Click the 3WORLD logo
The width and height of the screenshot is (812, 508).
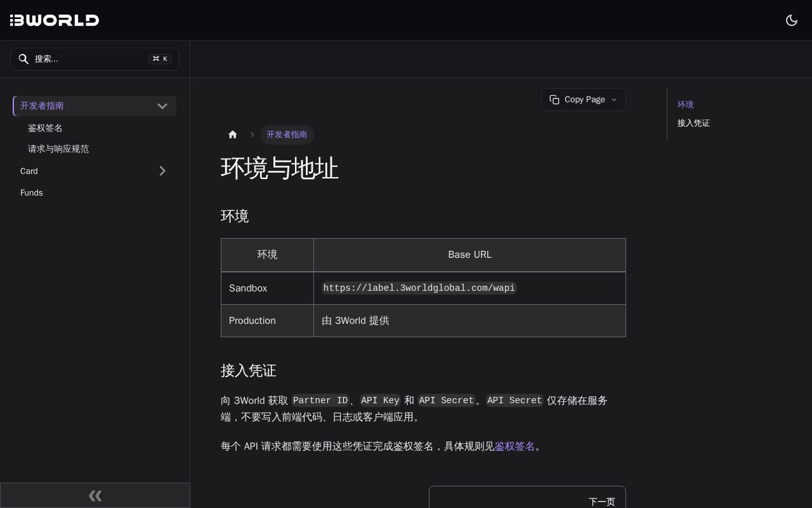point(55,20)
